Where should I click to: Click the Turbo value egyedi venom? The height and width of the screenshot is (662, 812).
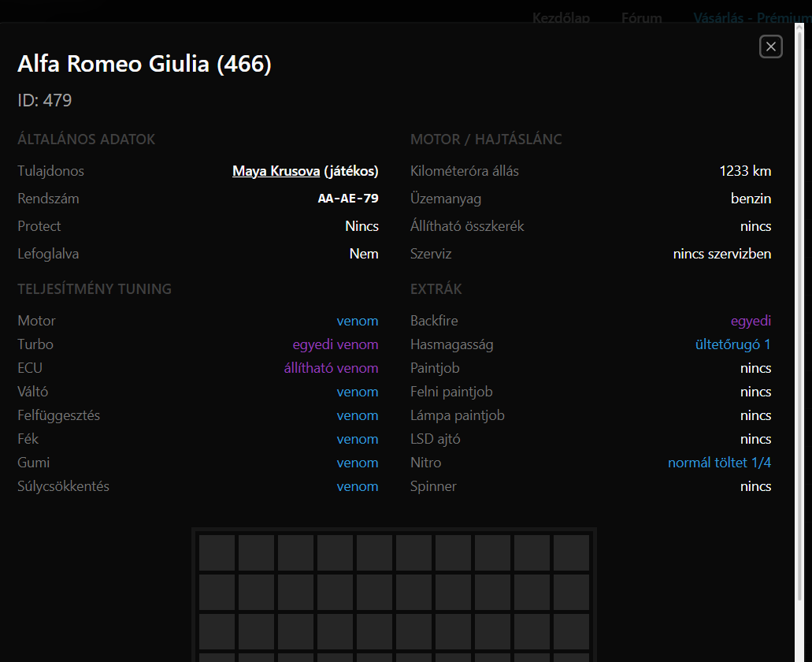336,344
